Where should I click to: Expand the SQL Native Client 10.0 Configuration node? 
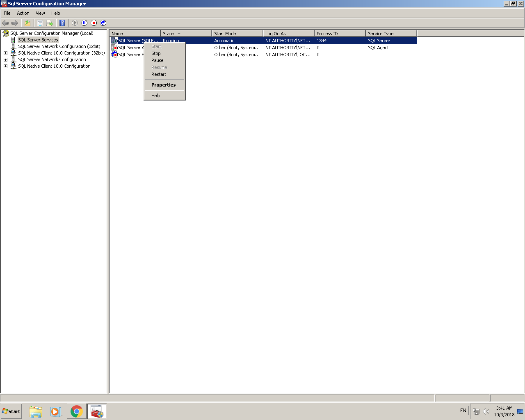pos(5,66)
